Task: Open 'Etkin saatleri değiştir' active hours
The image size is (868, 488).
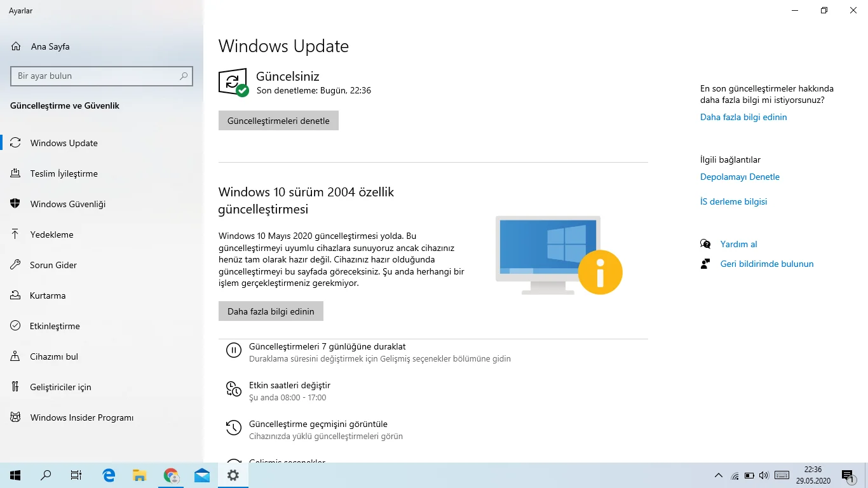Action: coord(290,386)
